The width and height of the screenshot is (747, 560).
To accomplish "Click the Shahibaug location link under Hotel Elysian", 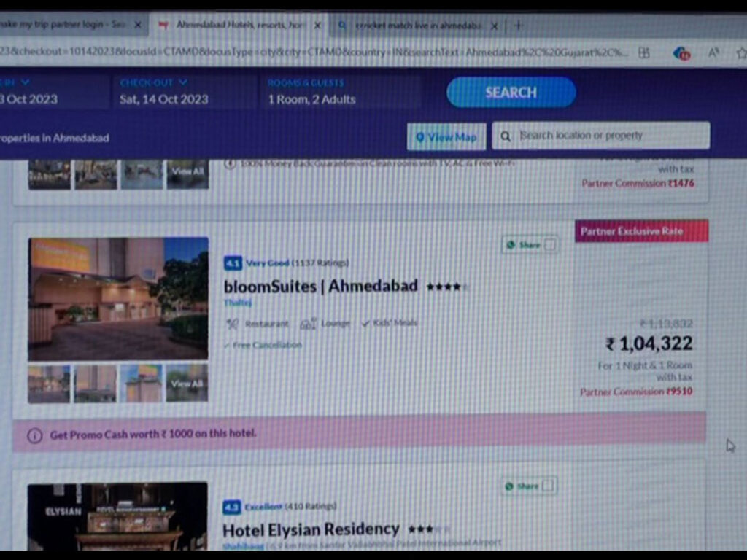I will tap(244, 545).
